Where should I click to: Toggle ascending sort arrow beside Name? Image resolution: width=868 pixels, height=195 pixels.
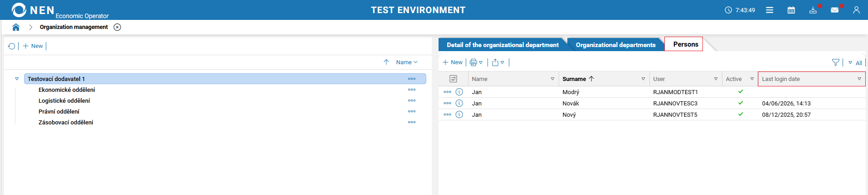386,62
